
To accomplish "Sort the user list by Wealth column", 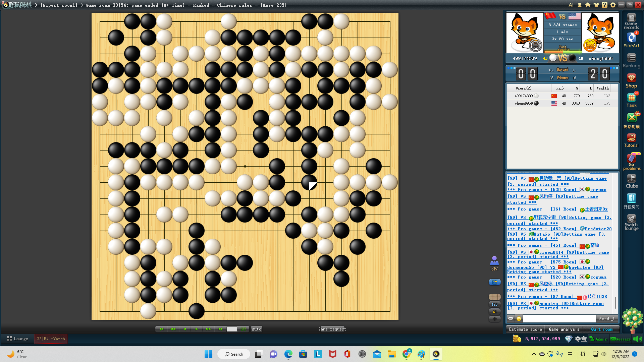I will point(602,88).
